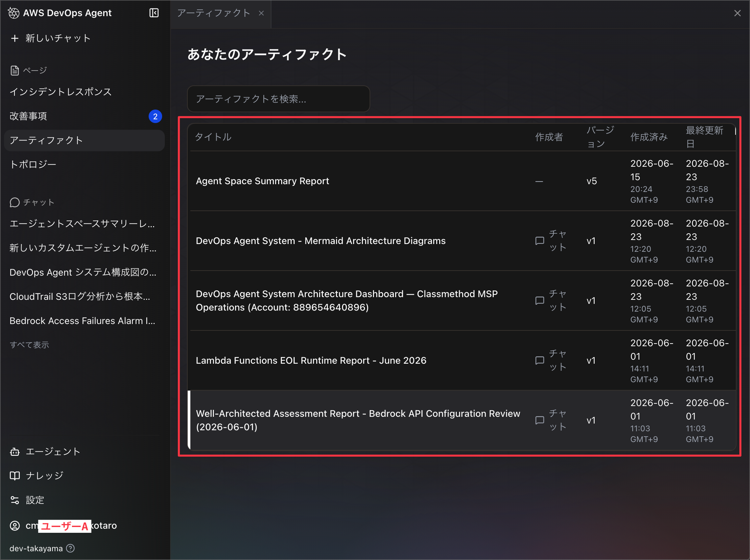Click the chat icon in Well-Architected Assessment row

point(539,421)
